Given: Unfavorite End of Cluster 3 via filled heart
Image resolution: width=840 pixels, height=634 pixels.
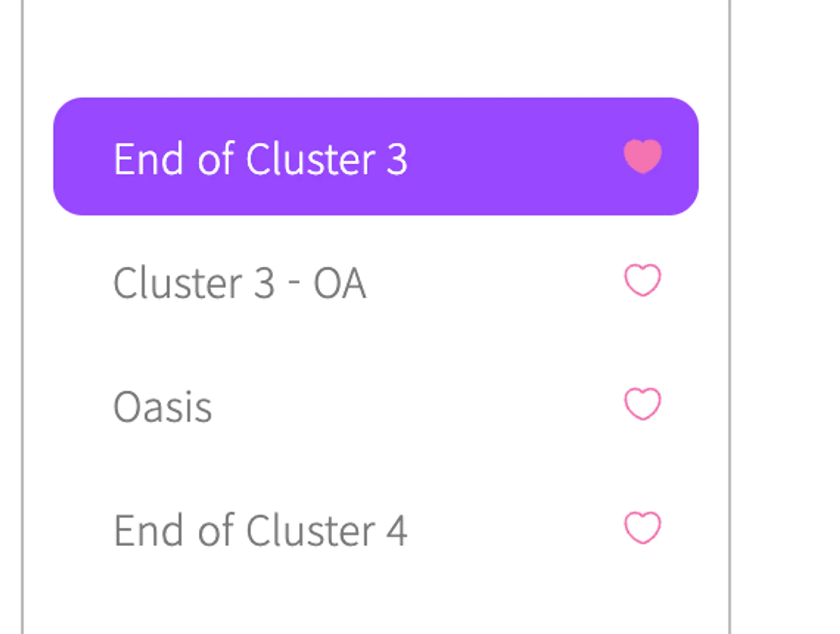Looking at the screenshot, I should point(643,156).
